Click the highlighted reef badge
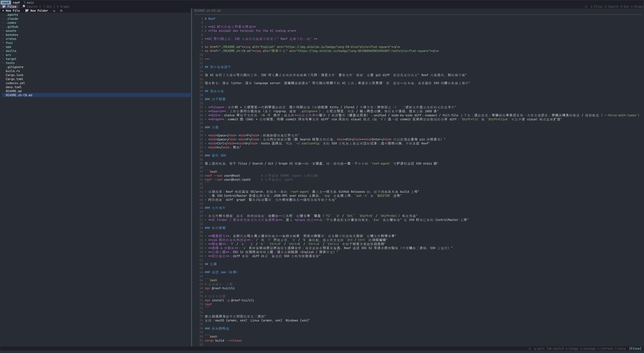Viewport: 644px width, 353px height. (6, 3)
